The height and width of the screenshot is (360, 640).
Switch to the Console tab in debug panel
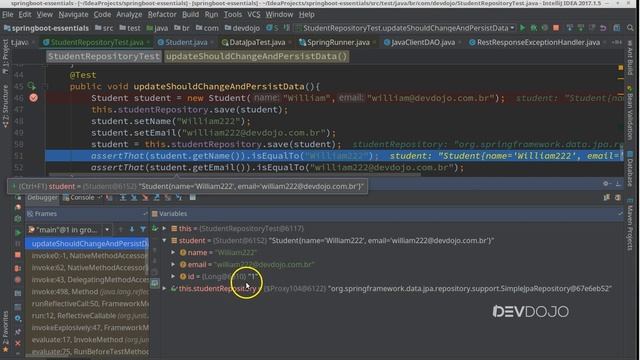pos(82,198)
